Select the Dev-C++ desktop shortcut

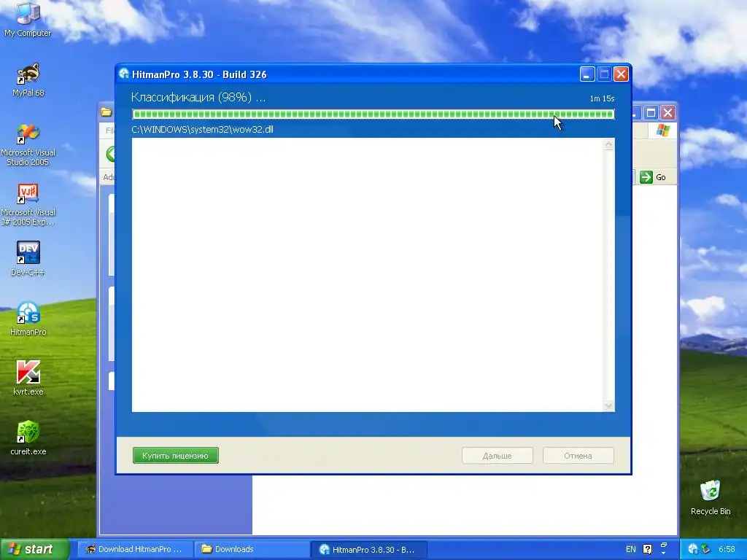(28, 259)
